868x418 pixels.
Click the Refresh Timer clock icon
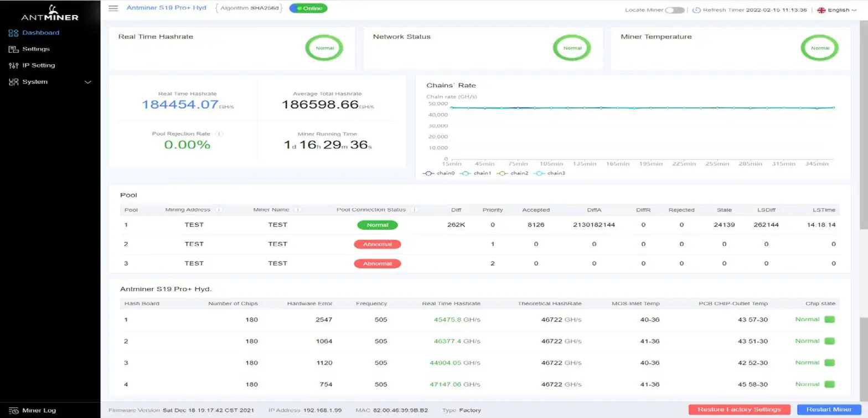click(x=696, y=10)
